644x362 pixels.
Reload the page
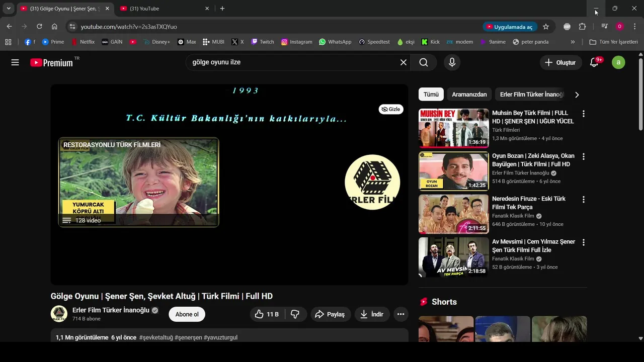click(39, 27)
